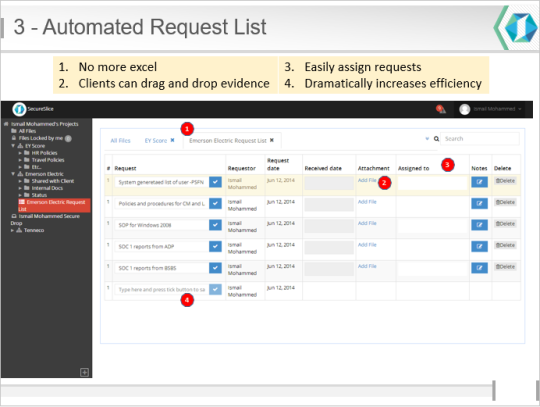Focus the Search input field
Image resolution: width=540 pixels, height=407 pixels.
point(480,139)
